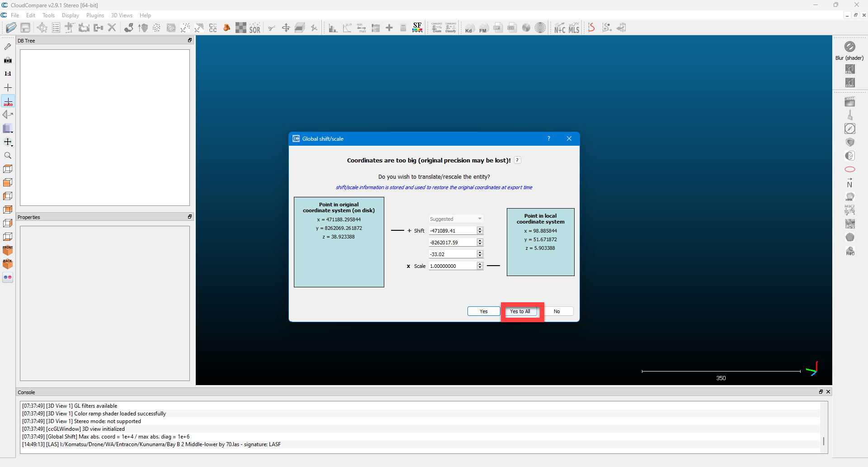Click the SOR filter icon
The width and height of the screenshot is (868, 467).
pos(255,28)
